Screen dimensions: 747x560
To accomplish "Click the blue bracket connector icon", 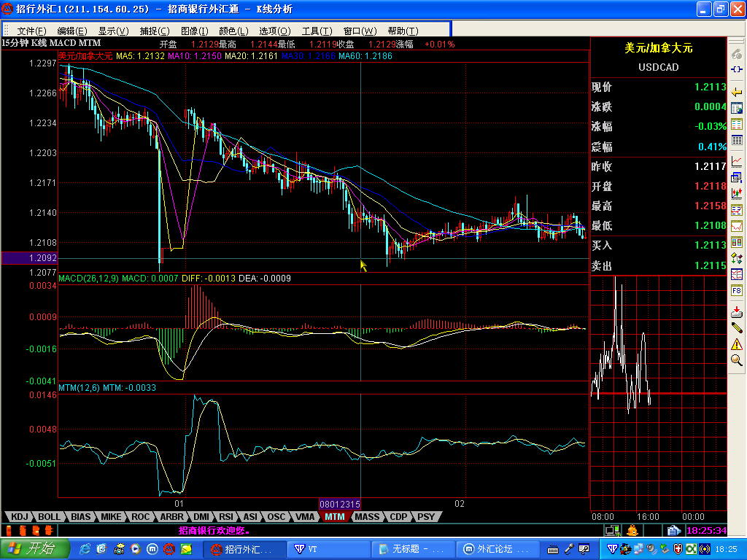I will tap(737, 69).
